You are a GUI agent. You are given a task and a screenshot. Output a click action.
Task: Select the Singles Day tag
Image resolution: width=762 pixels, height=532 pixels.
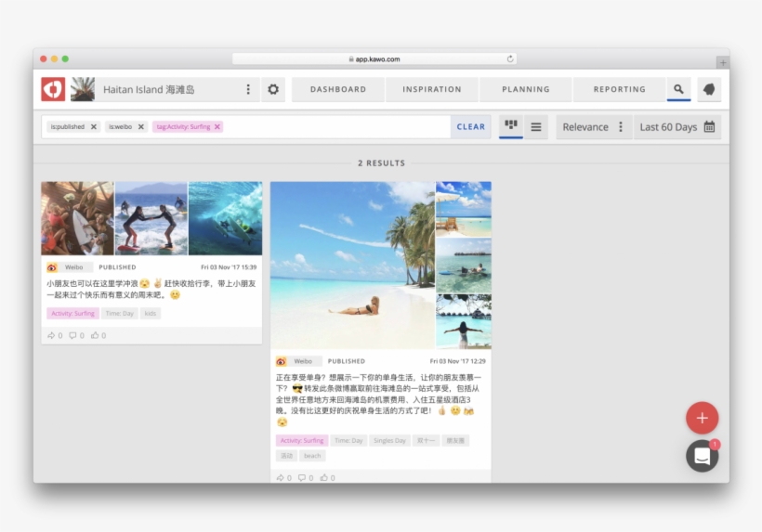(x=389, y=441)
